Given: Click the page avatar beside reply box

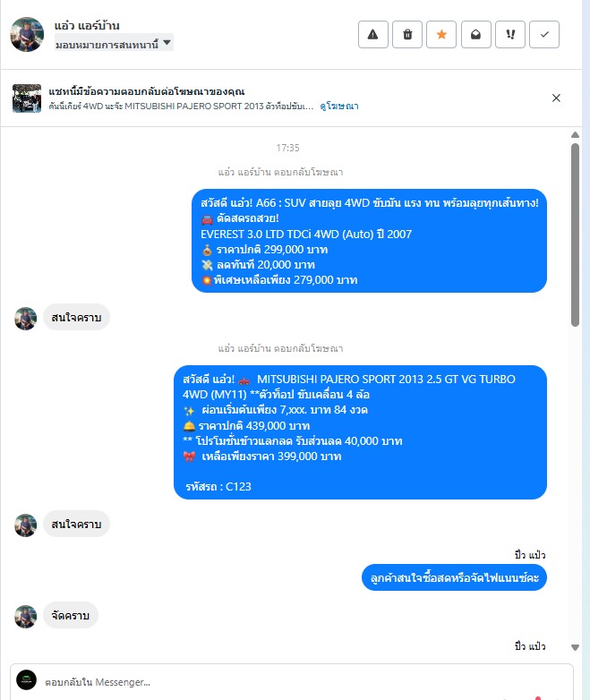Looking at the screenshot, I should [x=26, y=680].
